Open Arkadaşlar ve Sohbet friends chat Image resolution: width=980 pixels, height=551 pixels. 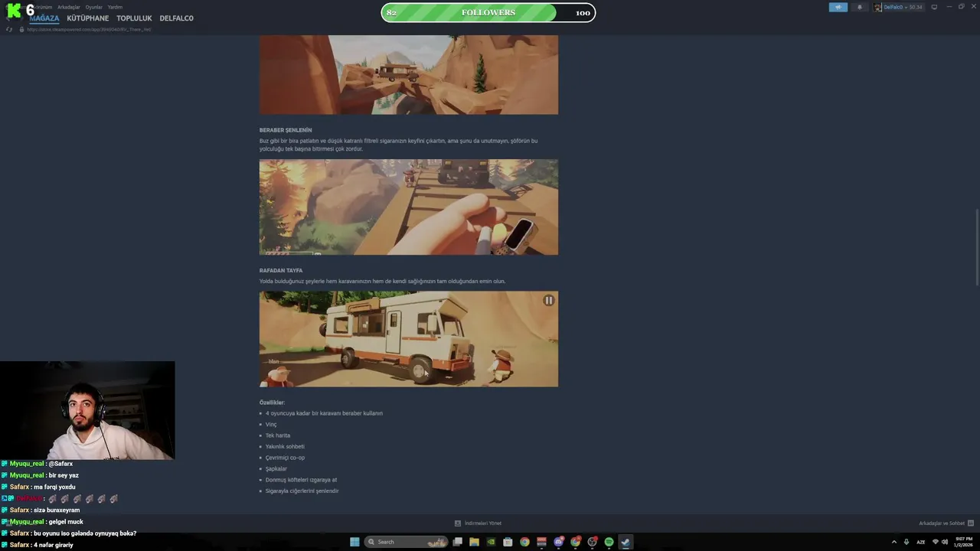point(942,523)
